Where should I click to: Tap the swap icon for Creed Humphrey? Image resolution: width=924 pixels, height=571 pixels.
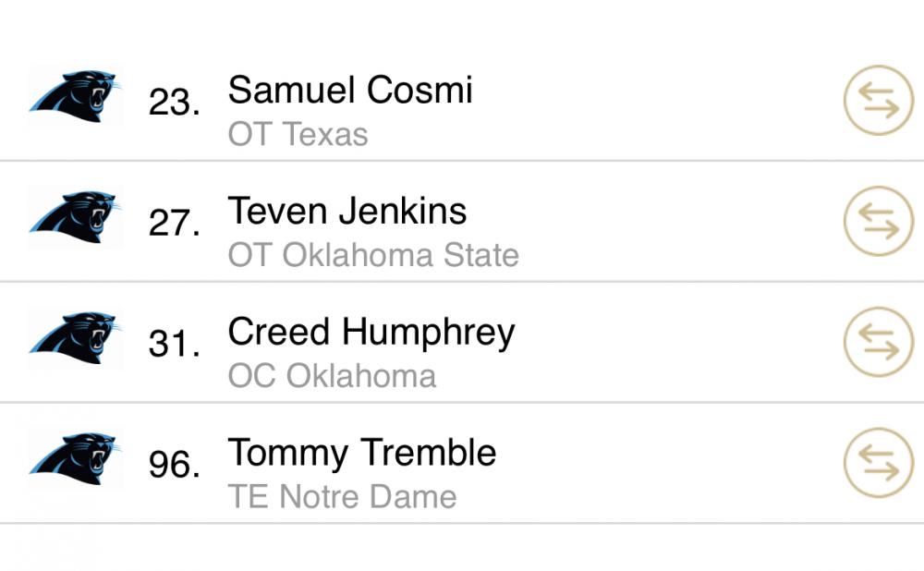click(x=878, y=342)
